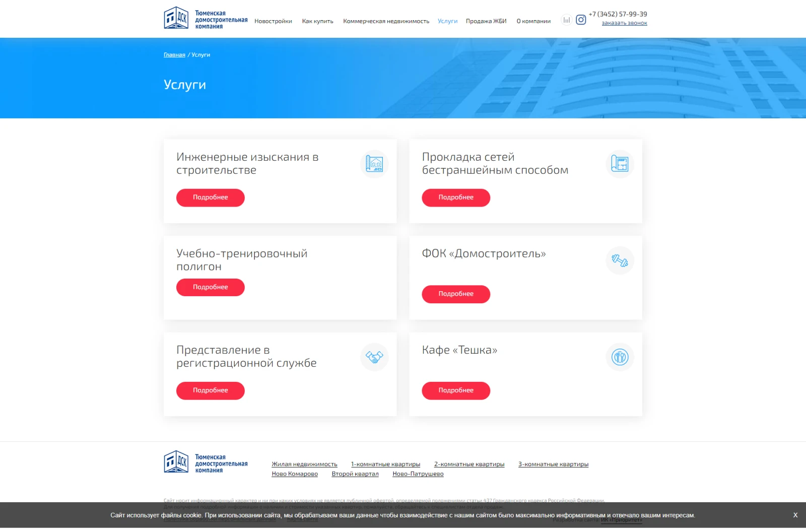
Task: Click the trenchless networks plan icon
Action: (x=620, y=164)
